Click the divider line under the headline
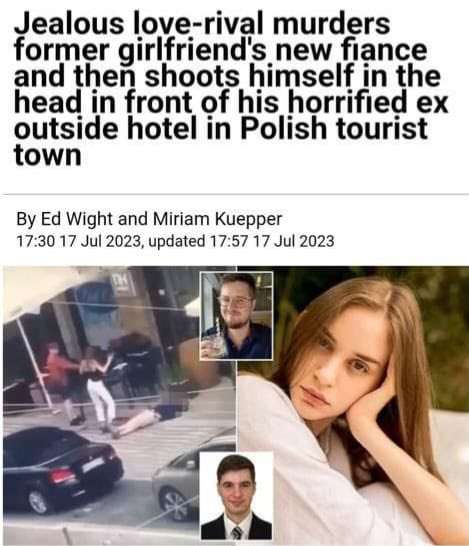Screen dimensions: 469x546 [234, 194]
